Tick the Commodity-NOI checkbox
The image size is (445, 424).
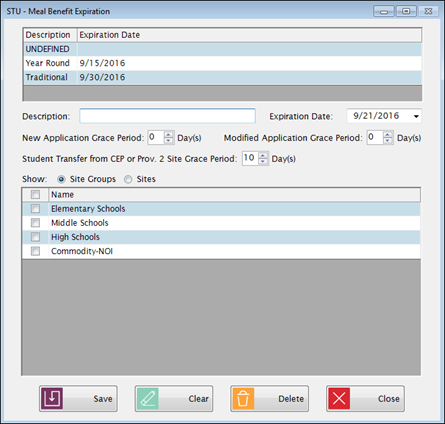[35, 251]
